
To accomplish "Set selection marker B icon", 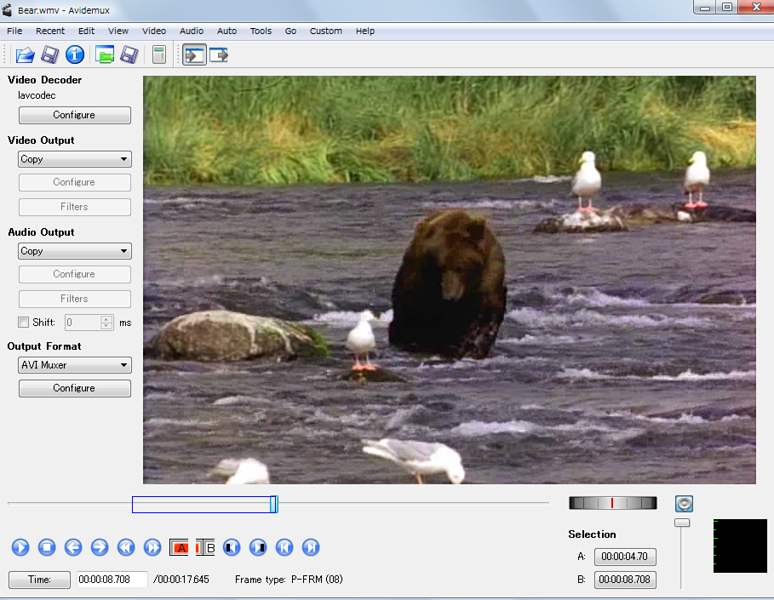I will [x=206, y=547].
